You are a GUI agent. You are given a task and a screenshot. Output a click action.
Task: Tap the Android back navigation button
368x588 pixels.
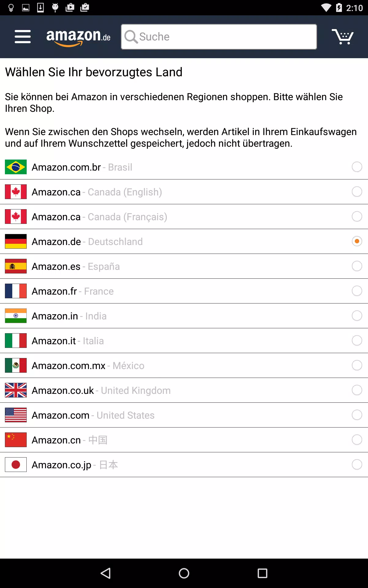106,573
